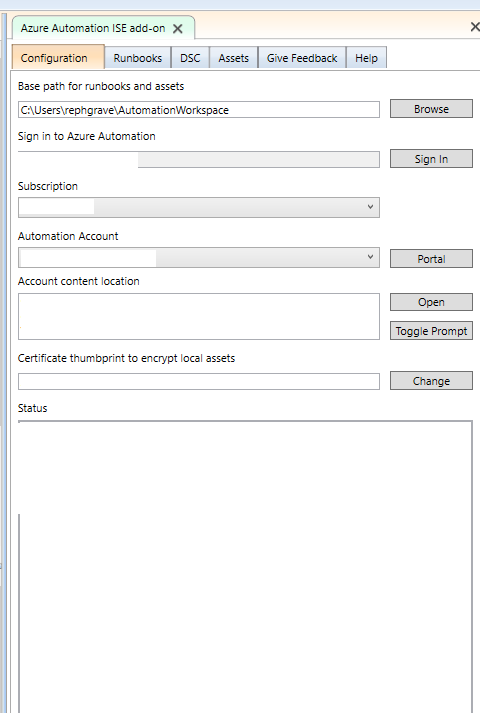
Task: Click Change for certificate thumbprint
Action: coord(431,381)
